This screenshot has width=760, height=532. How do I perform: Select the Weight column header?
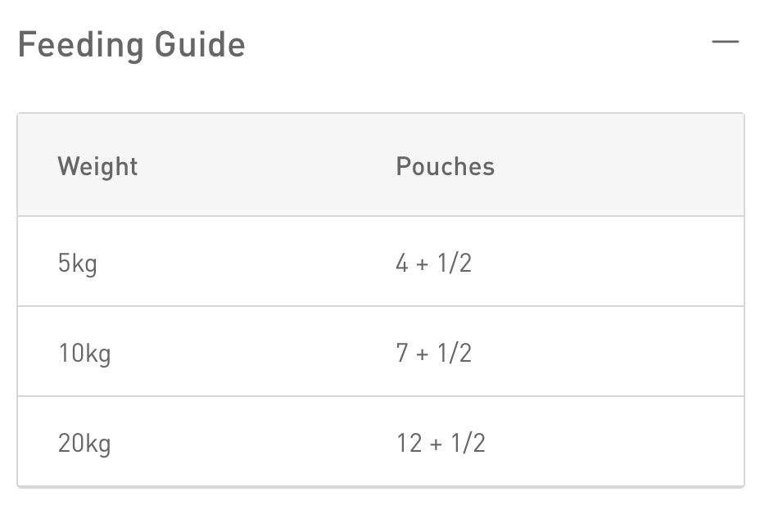(97, 167)
